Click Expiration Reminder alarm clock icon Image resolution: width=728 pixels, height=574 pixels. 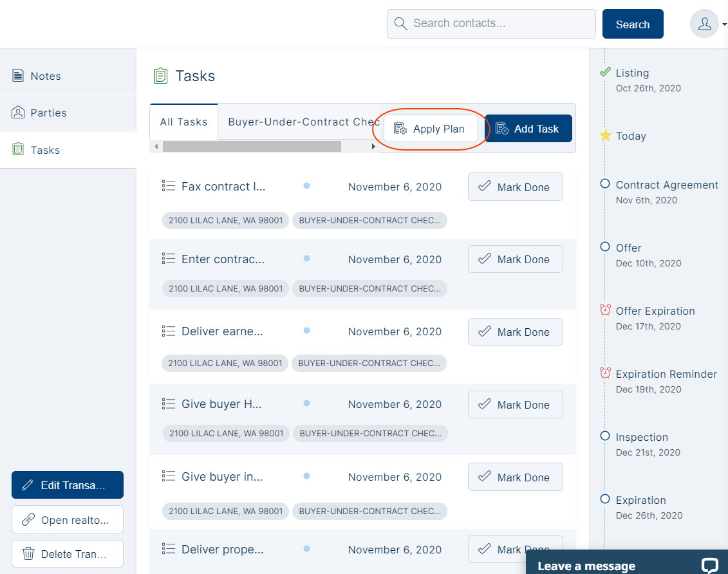coord(605,373)
